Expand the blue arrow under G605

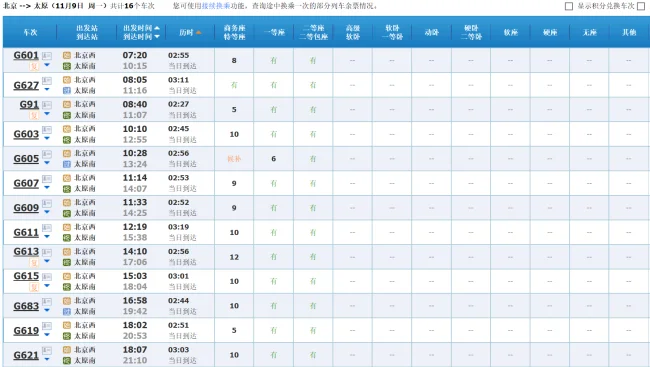point(47,163)
